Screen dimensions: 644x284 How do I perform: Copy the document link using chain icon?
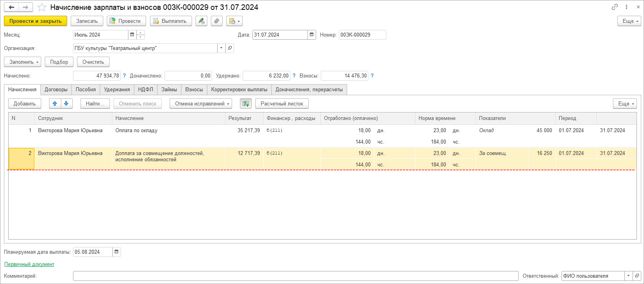(x=615, y=7)
